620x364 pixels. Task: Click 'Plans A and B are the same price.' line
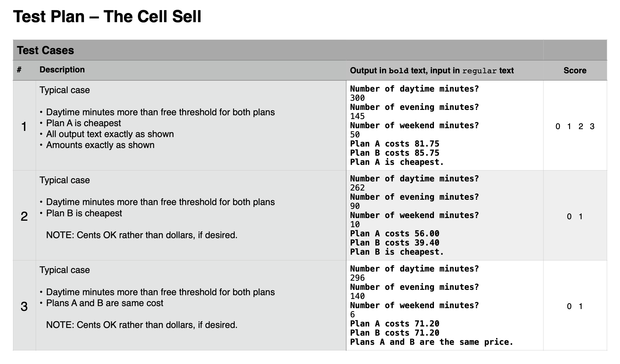[x=432, y=342]
